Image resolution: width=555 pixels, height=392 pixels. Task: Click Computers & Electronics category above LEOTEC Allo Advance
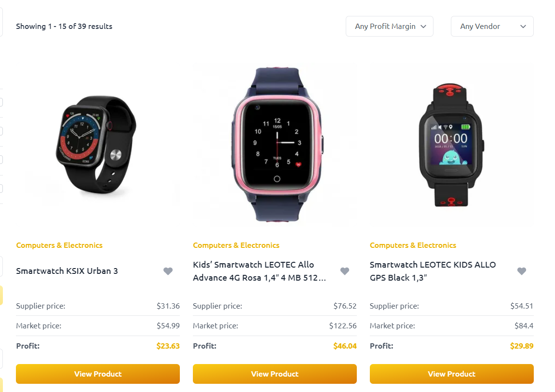236,245
